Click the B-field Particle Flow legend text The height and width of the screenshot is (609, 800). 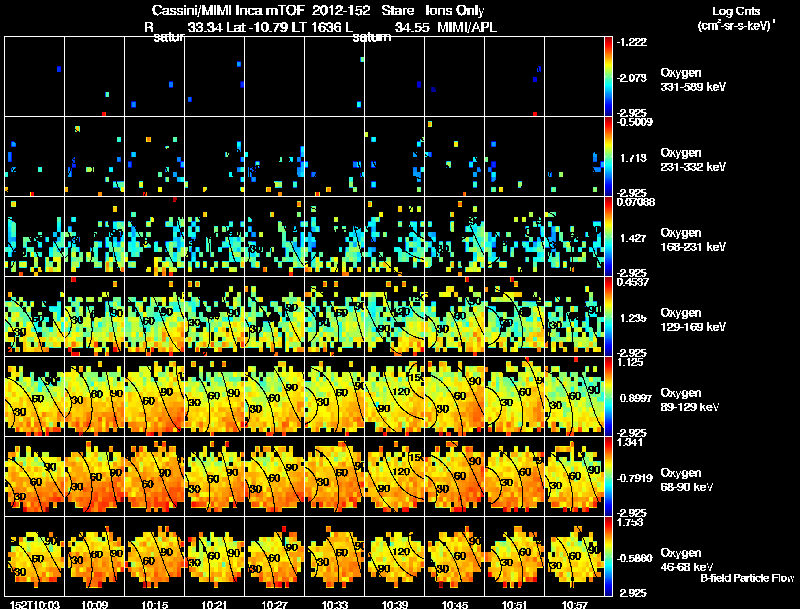pos(747,578)
